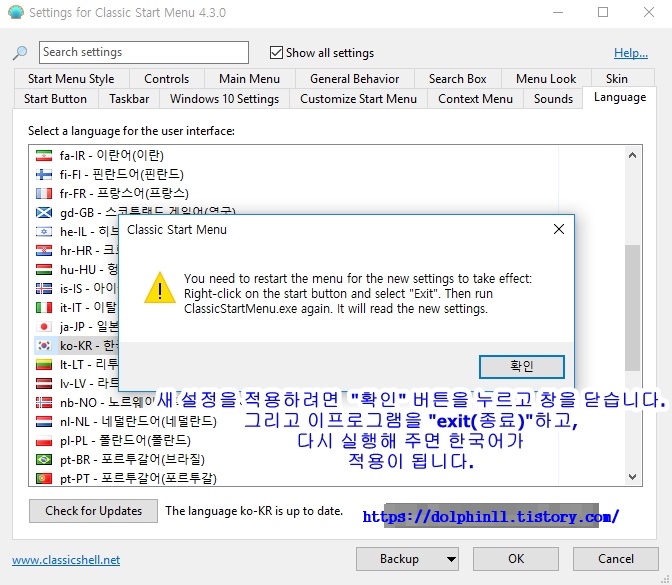The width and height of the screenshot is (672, 585).
Task: Select the 'fr-FR - 프랑스어(프랑스)' row
Action: (297, 194)
